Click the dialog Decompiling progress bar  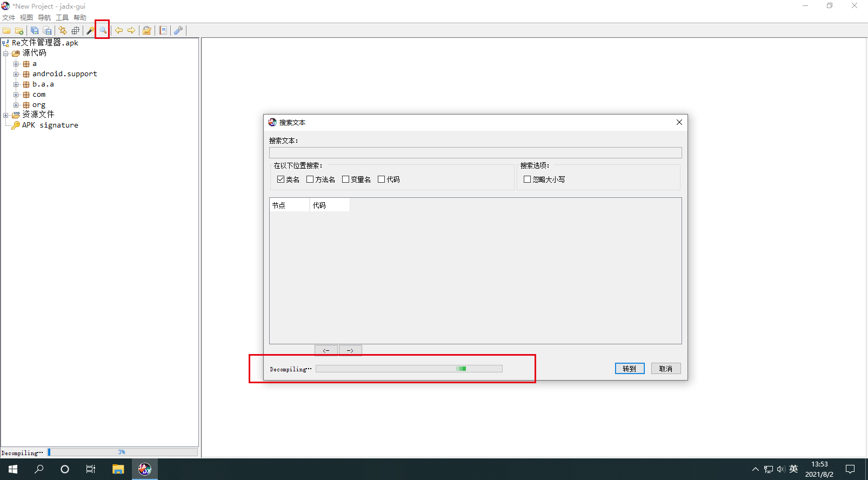(409, 369)
